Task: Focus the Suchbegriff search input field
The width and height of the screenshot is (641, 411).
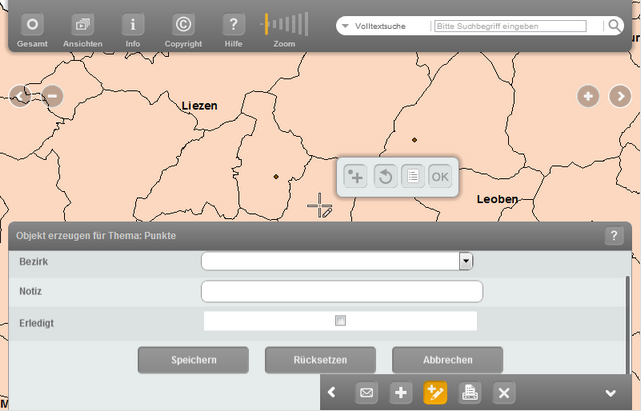Action: click(x=510, y=26)
